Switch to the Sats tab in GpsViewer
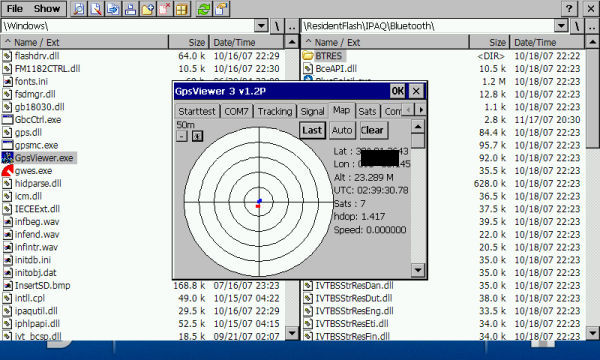Viewport: 600px width, 360px height. coord(367,111)
